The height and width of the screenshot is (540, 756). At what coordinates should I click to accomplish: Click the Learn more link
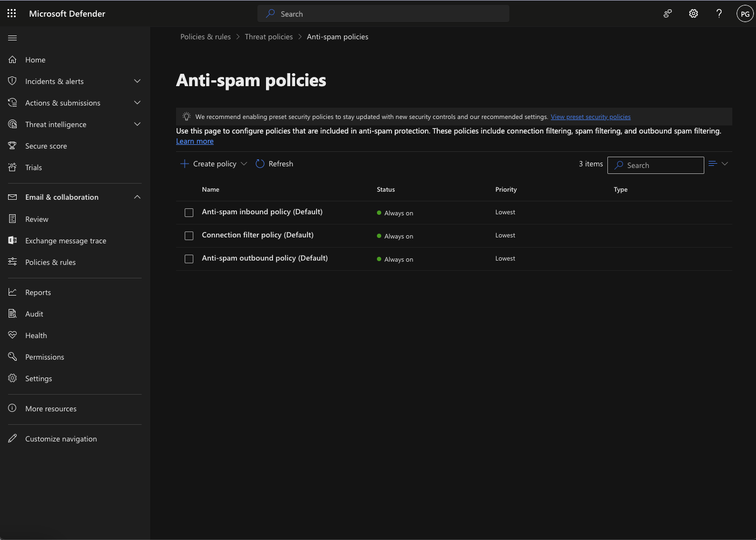point(195,141)
